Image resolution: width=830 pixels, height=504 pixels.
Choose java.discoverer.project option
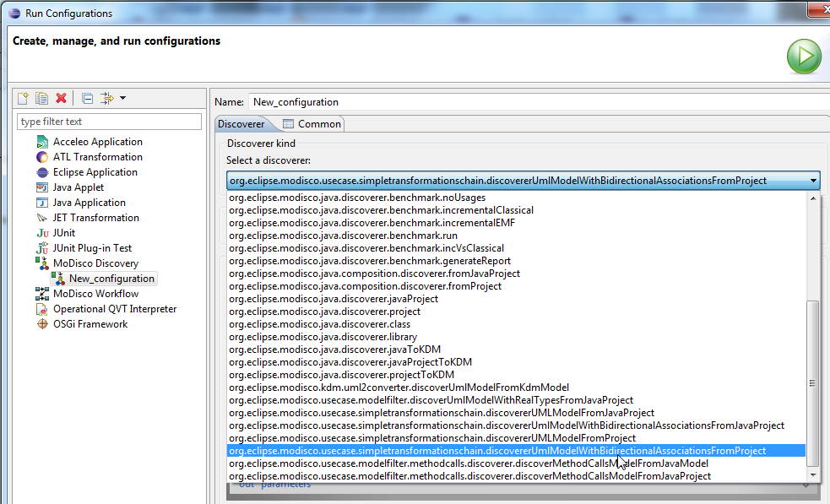[x=516, y=312]
